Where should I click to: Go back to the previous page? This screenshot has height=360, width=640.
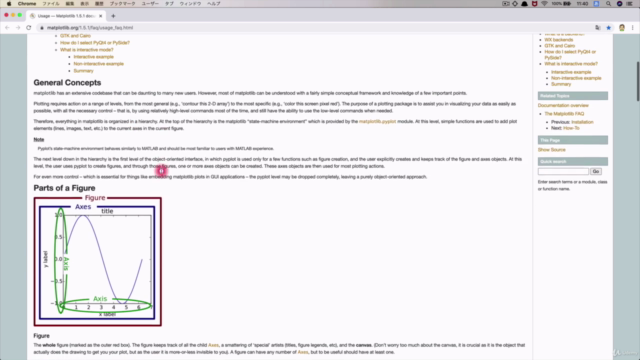(7, 28)
